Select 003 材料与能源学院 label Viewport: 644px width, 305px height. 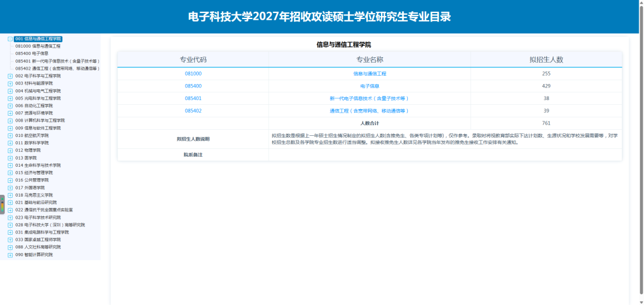tap(33, 83)
